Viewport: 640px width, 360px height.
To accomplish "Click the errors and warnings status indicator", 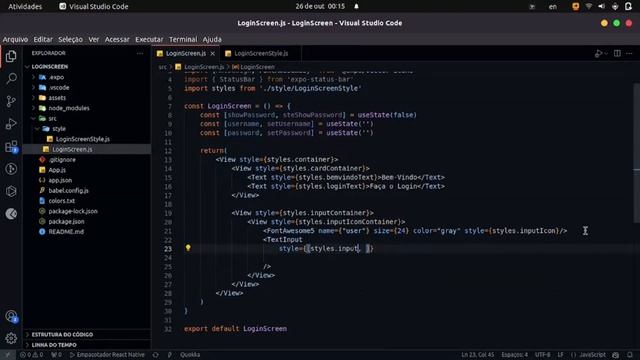I will point(31,355).
